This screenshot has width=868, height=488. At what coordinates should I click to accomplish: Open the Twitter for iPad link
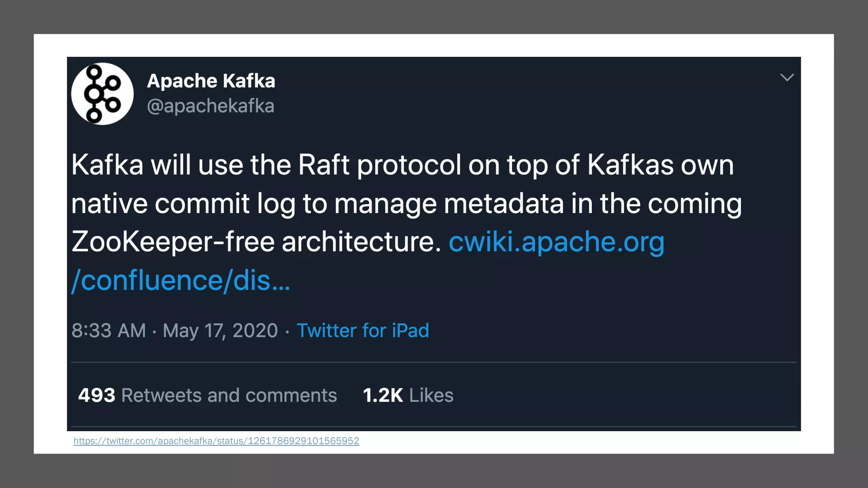tap(363, 330)
